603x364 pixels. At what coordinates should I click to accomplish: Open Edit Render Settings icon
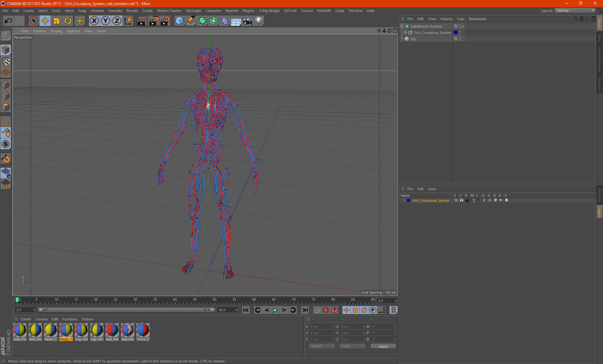[x=165, y=21]
